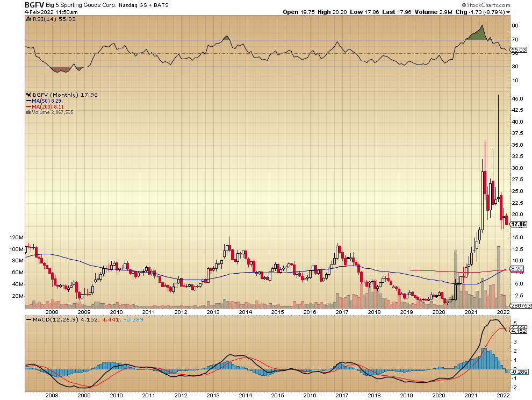Image resolution: width=532 pixels, height=400 pixels.
Task: Click the 2022 year marker under the MACD panel
Action: pyautogui.click(x=503, y=396)
